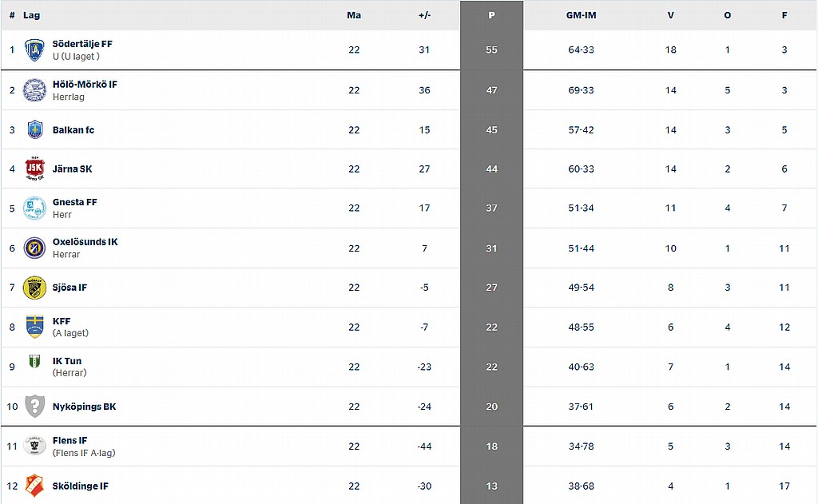Click the Oxelösunds IK club emblem

pos(34,248)
